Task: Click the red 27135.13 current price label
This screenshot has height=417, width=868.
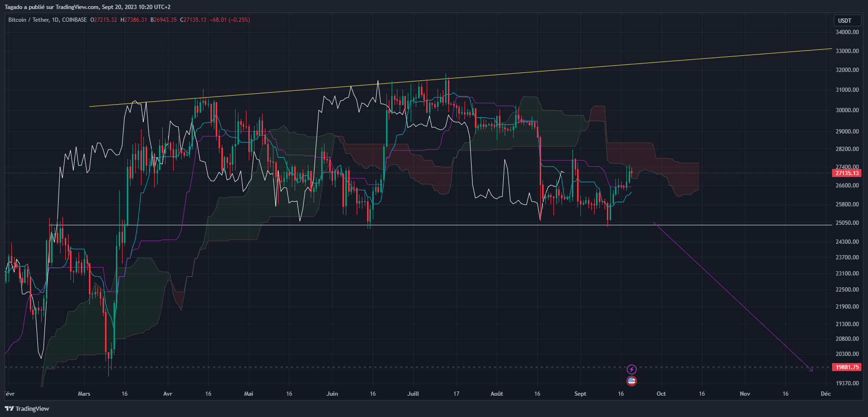Action: point(846,173)
